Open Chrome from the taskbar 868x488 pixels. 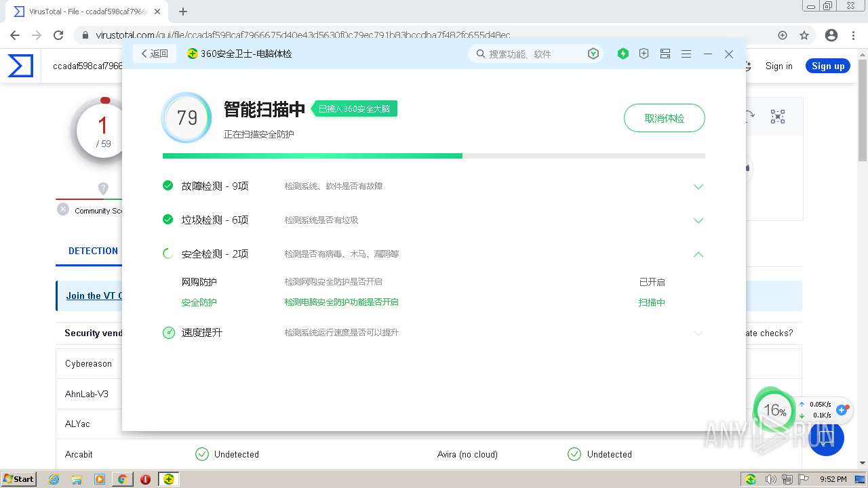[x=123, y=479]
